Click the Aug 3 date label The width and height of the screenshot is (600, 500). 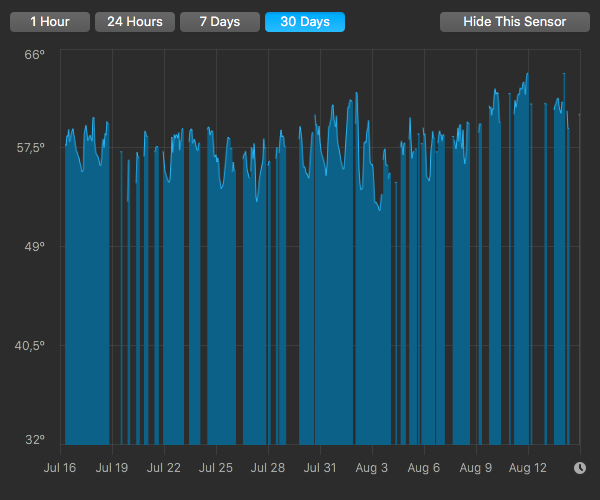tap(372, 467)
